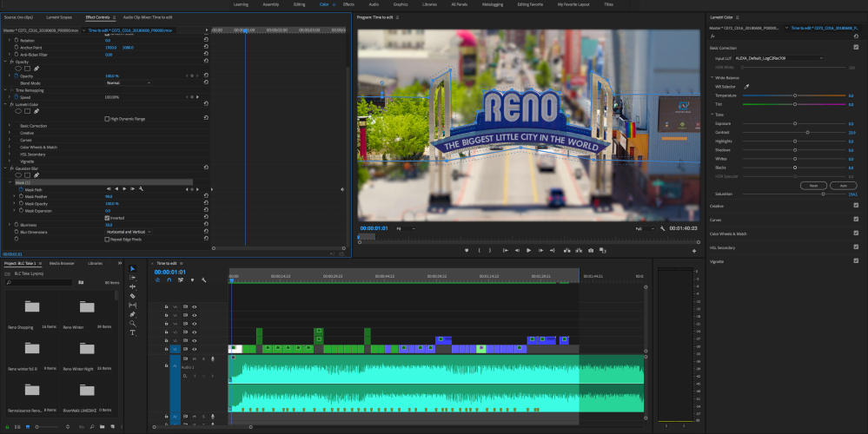
Task: Click the Export Frame camera icon
Action: 591,250
